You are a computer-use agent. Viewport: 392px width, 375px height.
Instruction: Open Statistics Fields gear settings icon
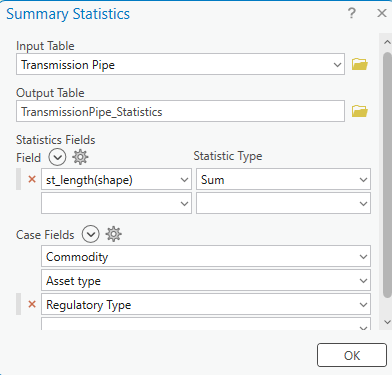click(x=80, y=157)
